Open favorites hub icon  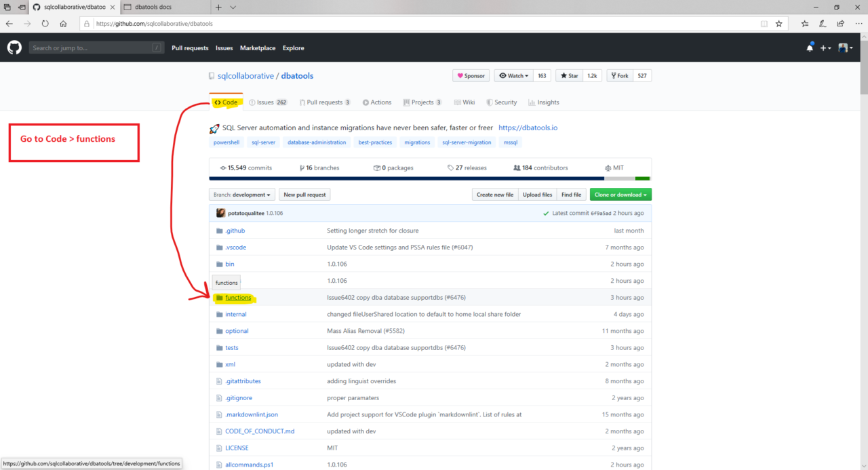pyautogui.click(x=805, y=23)
